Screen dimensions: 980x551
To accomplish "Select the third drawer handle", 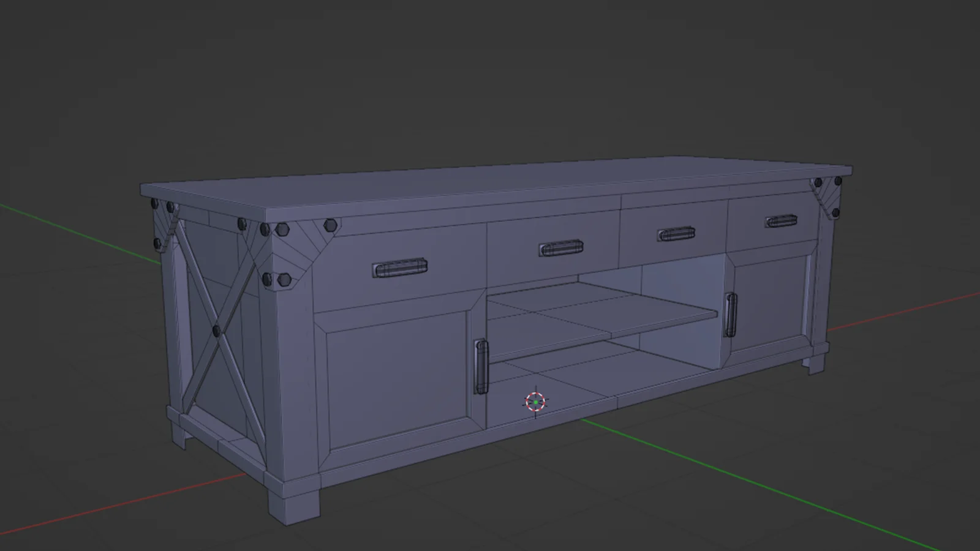I will [x=674, y=233].
